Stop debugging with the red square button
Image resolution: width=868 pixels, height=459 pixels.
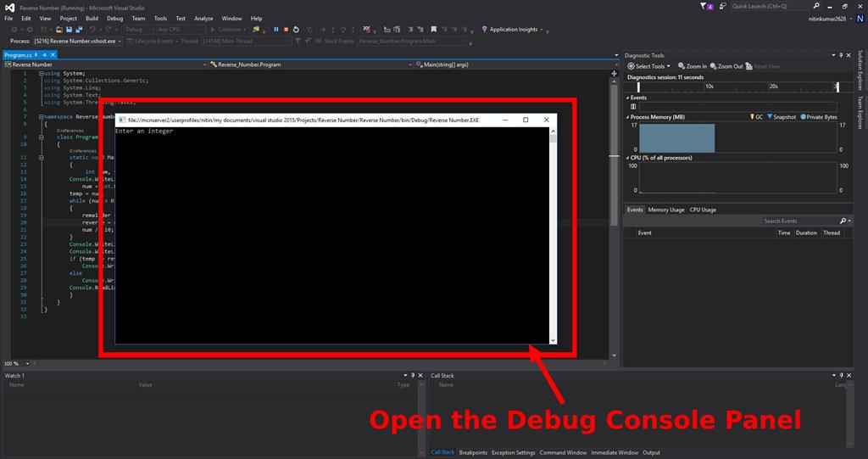coord(287,30)
